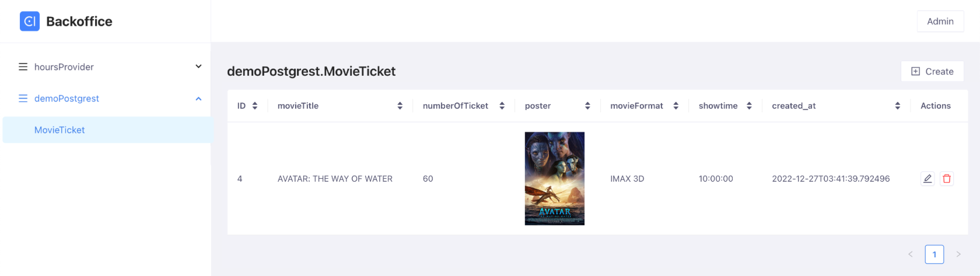Collapse the demoPostgrest menu chevron

pyautogui.click(x=198, y=99)
